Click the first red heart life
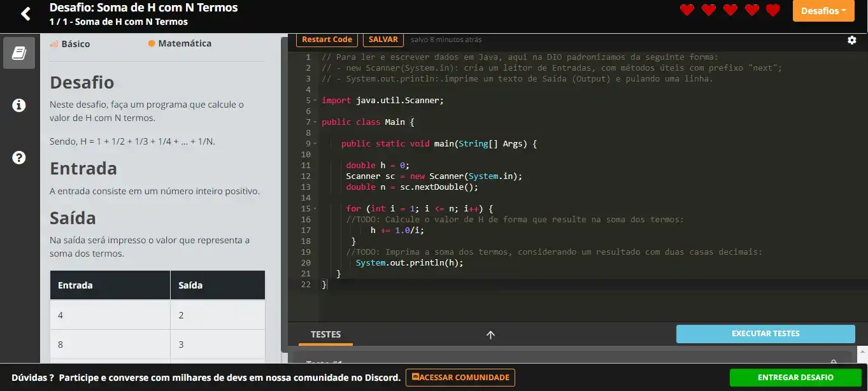 (x=687, y=10)
